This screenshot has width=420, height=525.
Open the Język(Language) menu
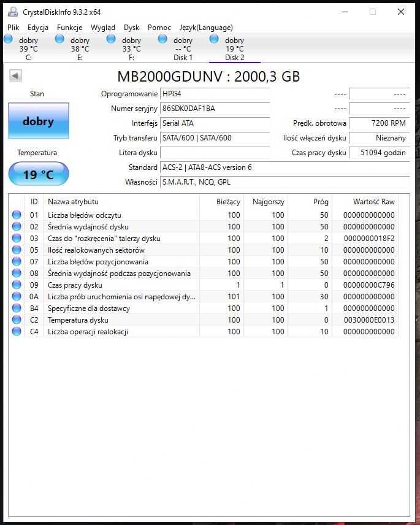point(206,28)
